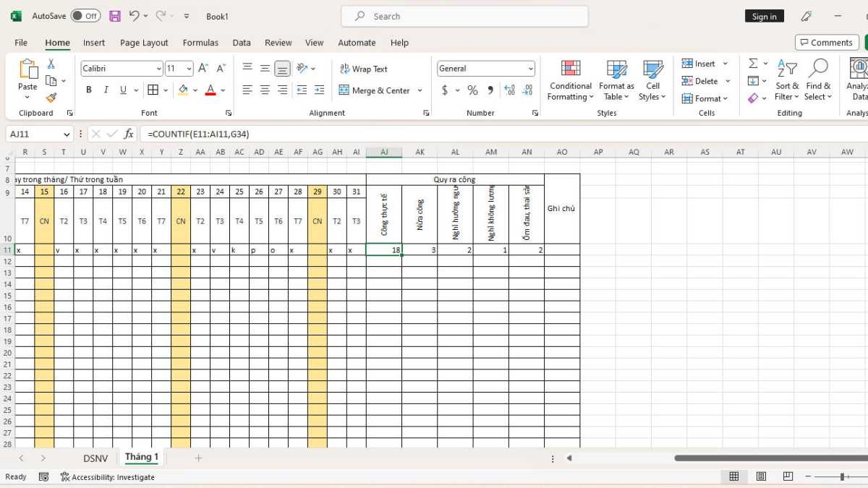The image size is (868, 488).
Task: Open Sort & Filter options
Action: click(786, 81)
